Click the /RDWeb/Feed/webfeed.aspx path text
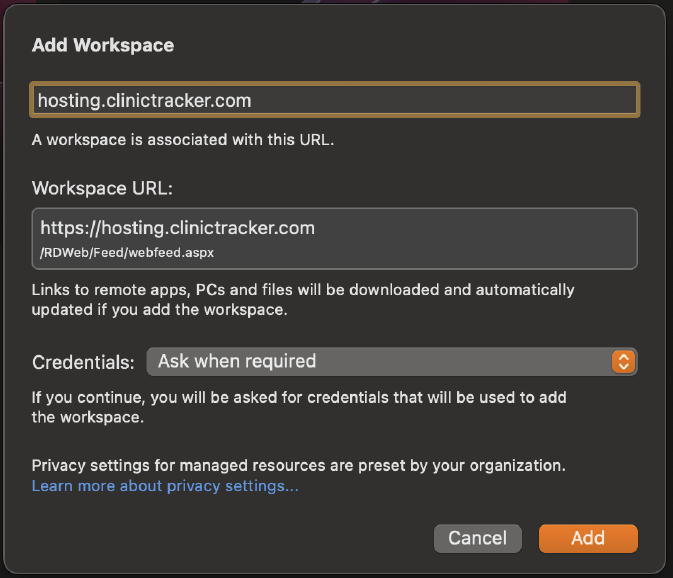This screenshot has height=578, width=673. 127,252
